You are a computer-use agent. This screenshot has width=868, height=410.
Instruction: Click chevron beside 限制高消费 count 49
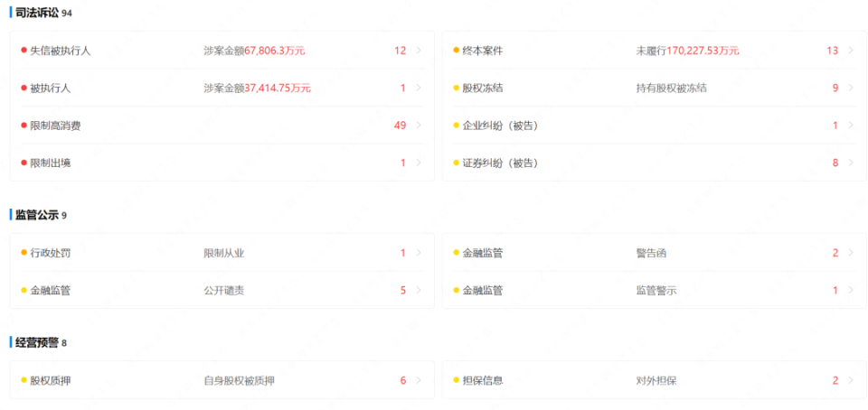419,126
